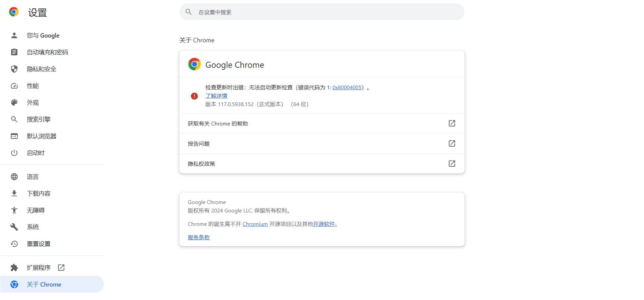Open the 性能 settings page
Image resolution: width=644 pixels, height=300 pixels.
coord(52,86)
